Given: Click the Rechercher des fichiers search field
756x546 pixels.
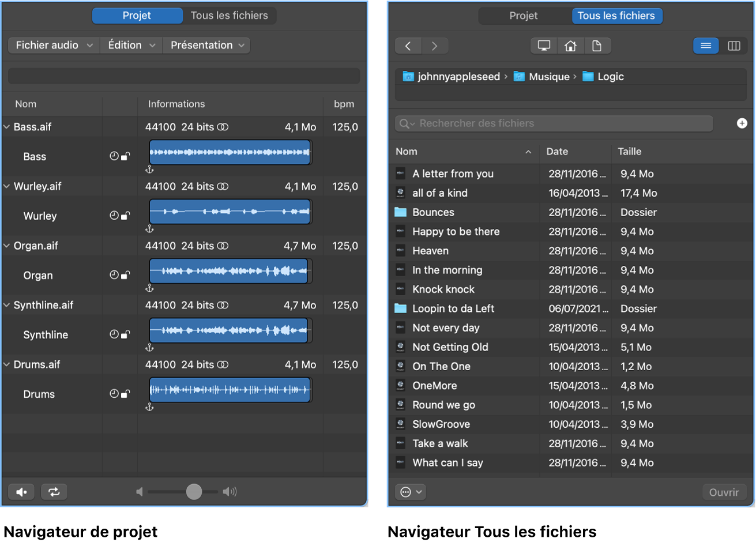Looking at the screenshot, I should point(554,123).
